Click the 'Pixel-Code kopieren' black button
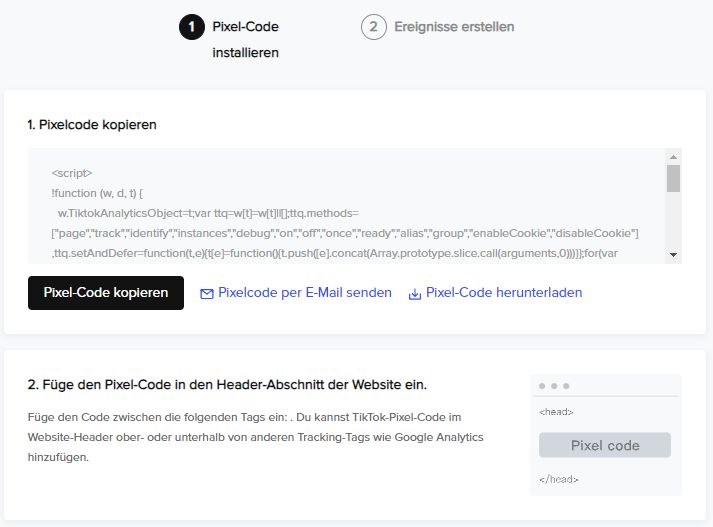Viewport: 713px width, 527px height. point(106,293)
